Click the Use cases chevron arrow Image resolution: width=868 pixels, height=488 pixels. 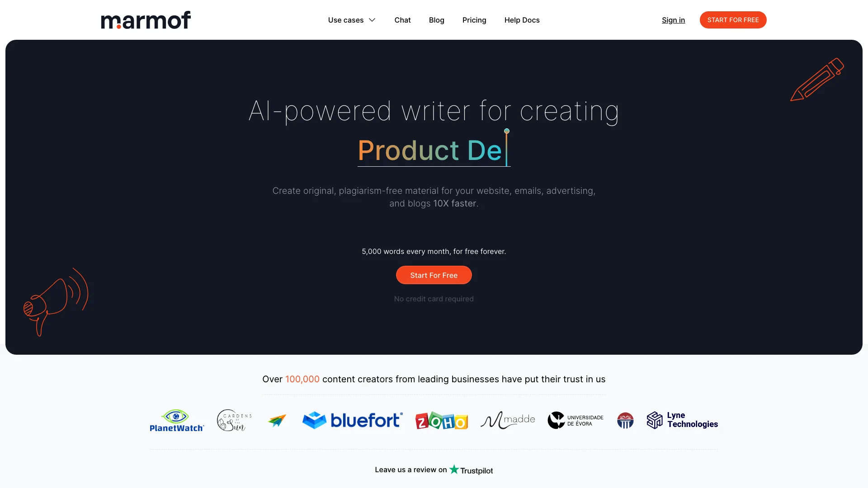pos(373,20)
